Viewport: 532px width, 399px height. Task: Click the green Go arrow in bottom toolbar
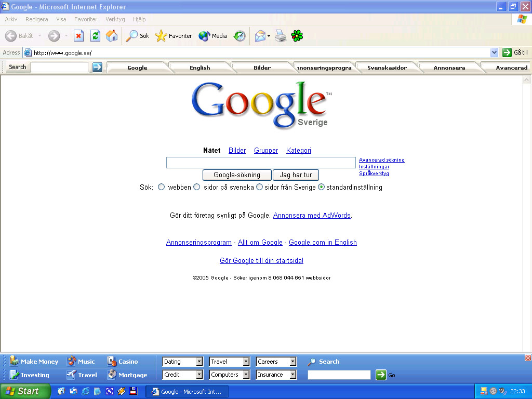click(381, 375)
